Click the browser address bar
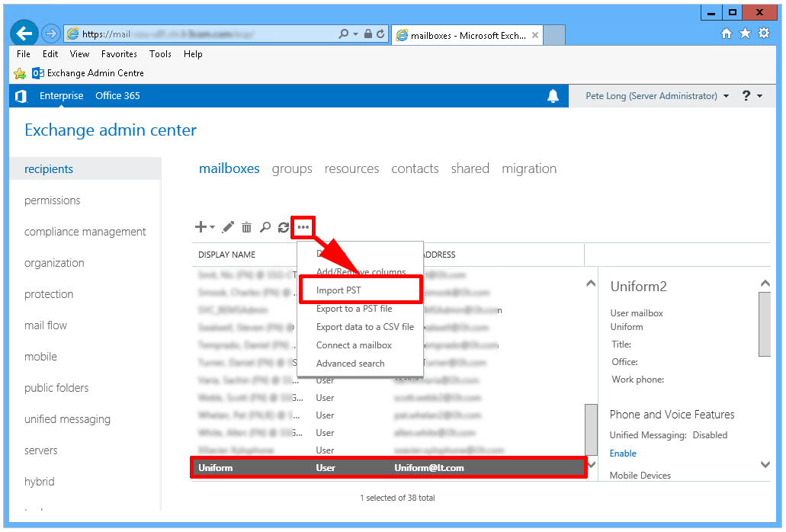 pos(206,34)
